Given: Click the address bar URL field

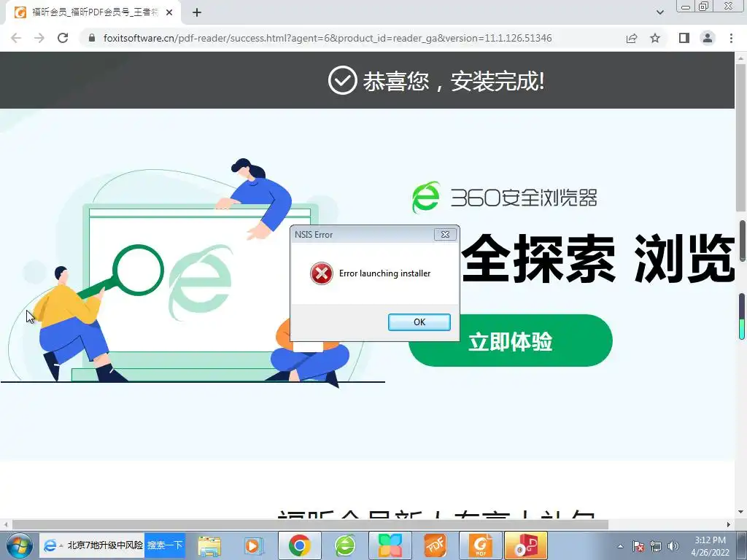Looking at the screenshot, I should [328, 38].
